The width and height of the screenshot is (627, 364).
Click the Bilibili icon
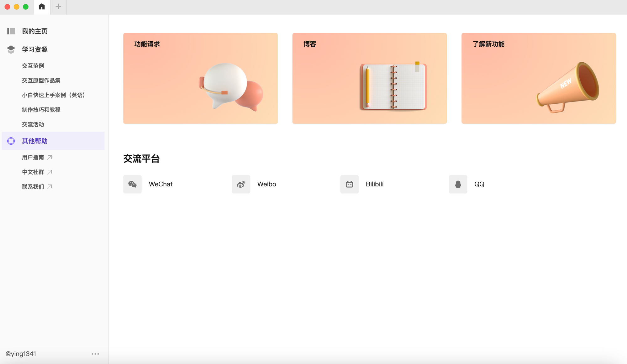tap(349, 184)
